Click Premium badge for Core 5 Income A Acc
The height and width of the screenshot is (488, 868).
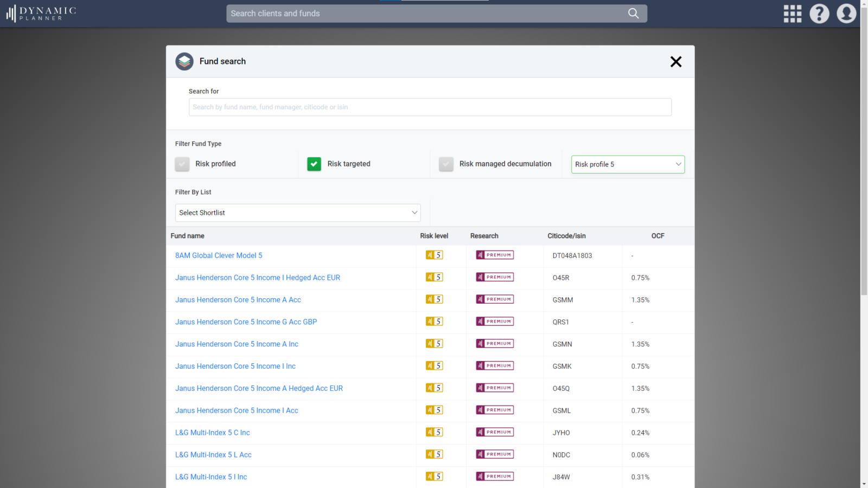click(495, 299)
